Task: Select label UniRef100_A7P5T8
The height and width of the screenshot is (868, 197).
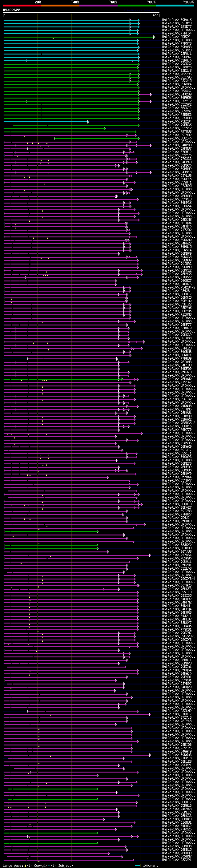Action: point(176,43)
